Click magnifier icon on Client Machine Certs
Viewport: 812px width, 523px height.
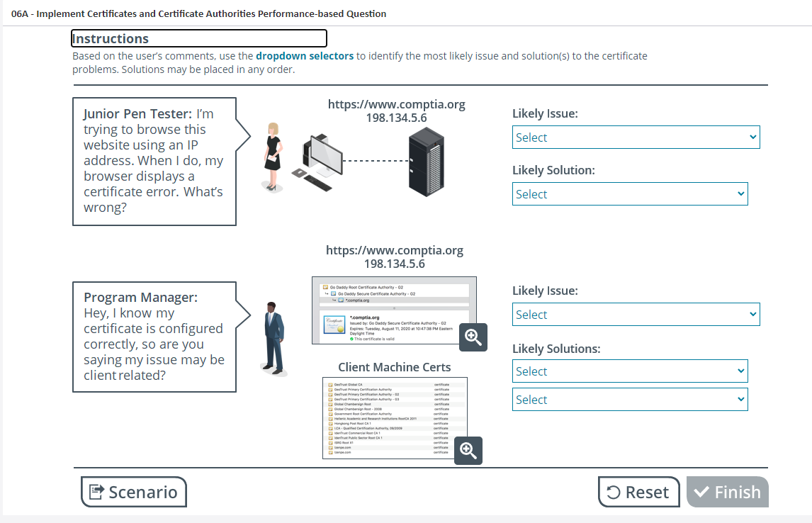[468, 450]
